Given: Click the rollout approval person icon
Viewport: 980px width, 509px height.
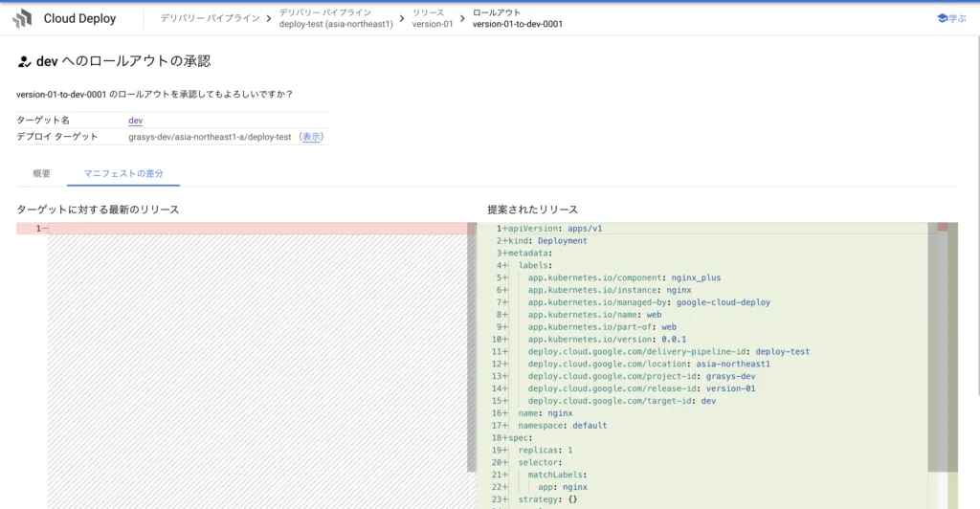Looking at the screenshot, I should 24,61.
